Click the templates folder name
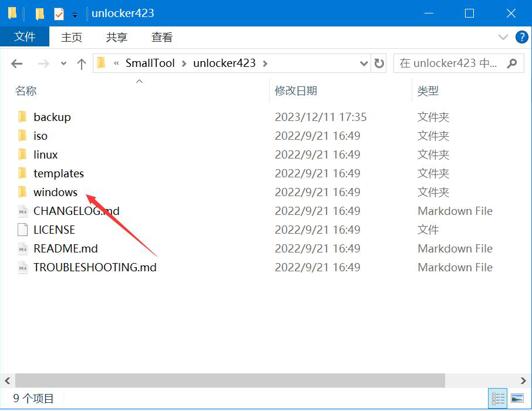Screen dimensions: 532x411 59,173
